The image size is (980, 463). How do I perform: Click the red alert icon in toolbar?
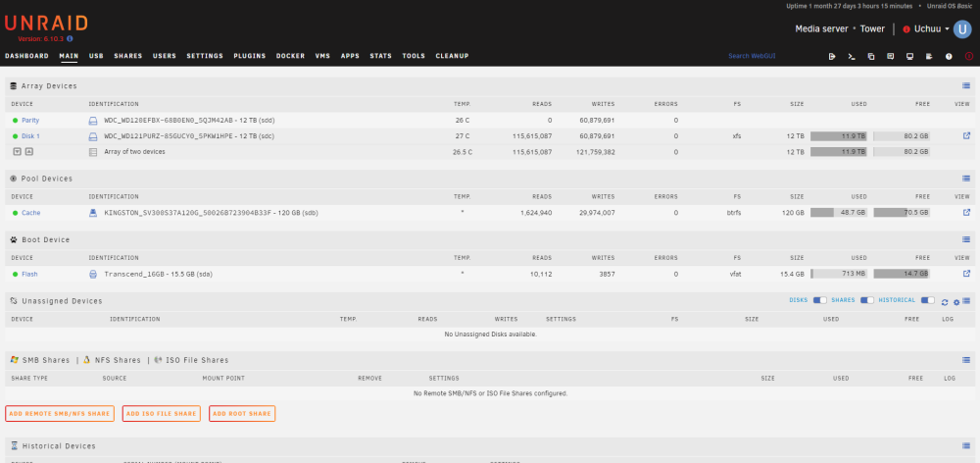(x=969, y=56)
